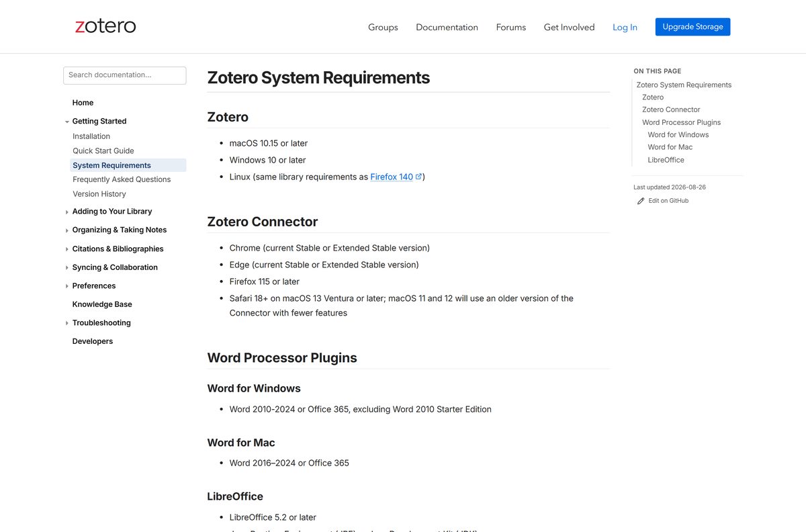Expand the Preferences section arrow
The height and width of the screenshot is (532, 806).
[x=66, y=286]
